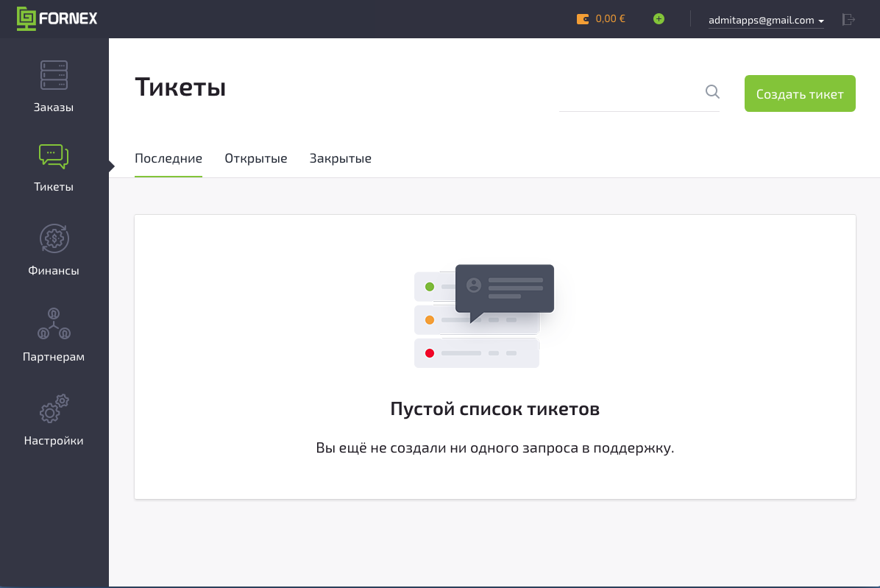Open Настройки via the gears icon
The width and height of the screenshot is (880, 588).
pos(52,408)
